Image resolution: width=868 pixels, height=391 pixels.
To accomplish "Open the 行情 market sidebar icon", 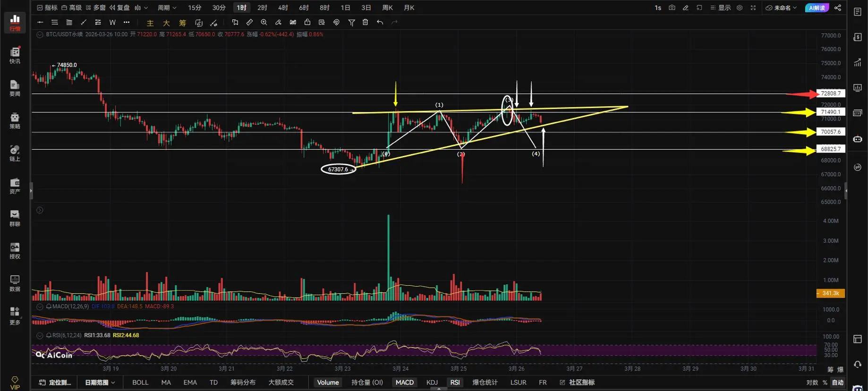I will pyautogui.click(x=15, y=22).
